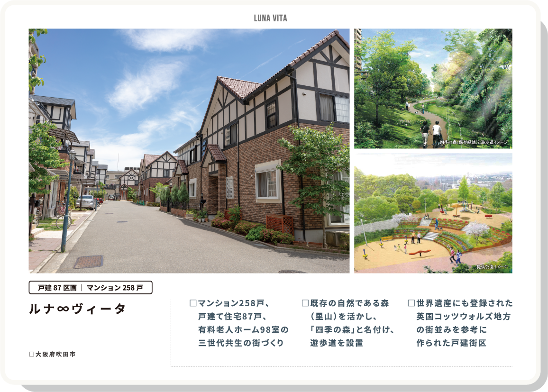Screen dimensions: 548x392
Task: Open the park playground rendering image
Action: [433, 213]
